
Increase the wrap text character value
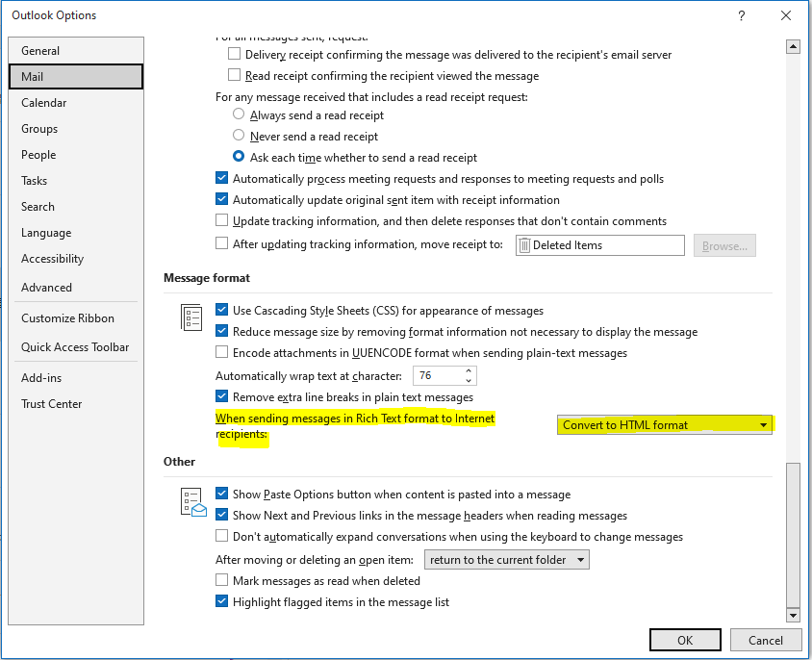[467, 370]
